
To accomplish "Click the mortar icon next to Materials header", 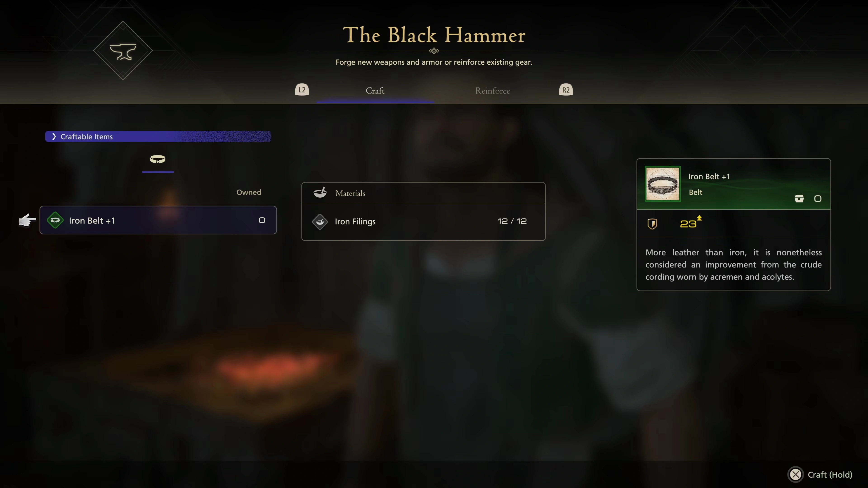I will (x=320, y=193).
